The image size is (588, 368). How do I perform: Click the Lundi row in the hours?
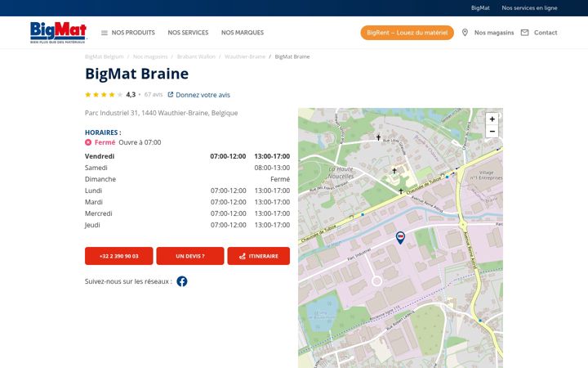click(x=187, y=191)
